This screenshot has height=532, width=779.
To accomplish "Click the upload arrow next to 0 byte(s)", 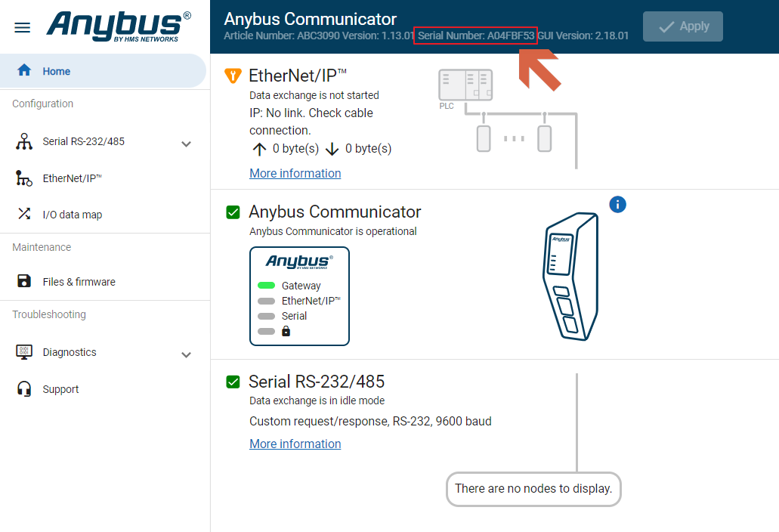I will (259, 149).
